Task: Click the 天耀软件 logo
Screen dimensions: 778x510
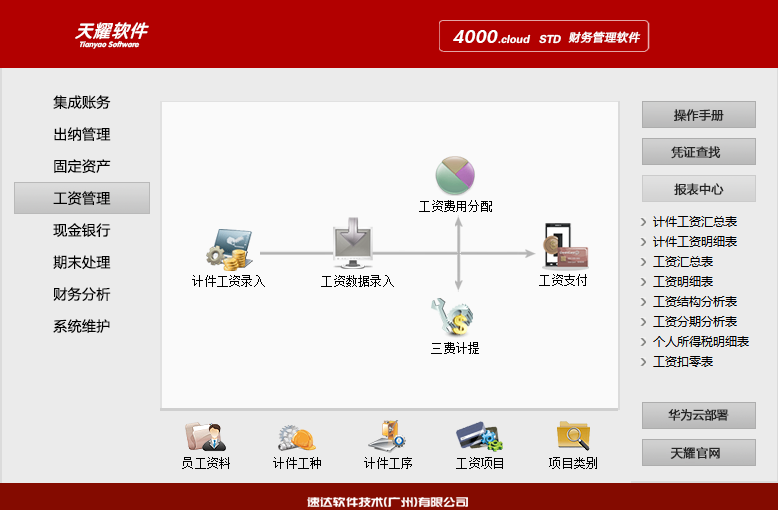Action: pos(112,35)
